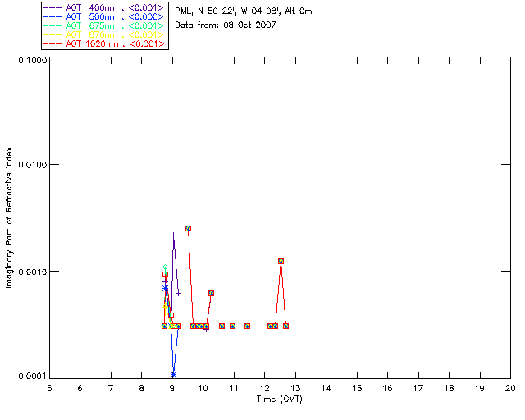The height and width of the screenshot is (420, 525).
Task: Click the red peak marker near 12.5 GMT
Action: point(281,261)
